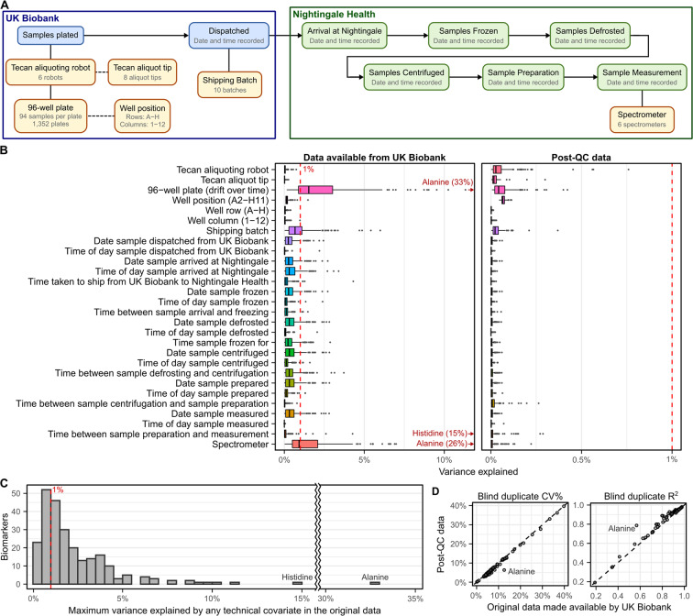The height and width of the screenshot is (616, 693).
Task: Click 'Maximum variance explained' x-axis title
Action: click(224, 610)
